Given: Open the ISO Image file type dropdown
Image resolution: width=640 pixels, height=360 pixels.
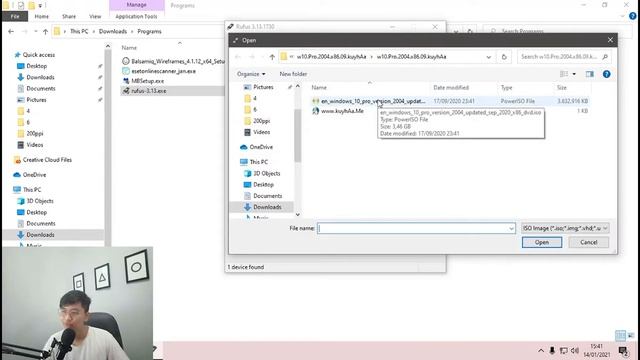Looking at the screenshot, I should [565, 228].
